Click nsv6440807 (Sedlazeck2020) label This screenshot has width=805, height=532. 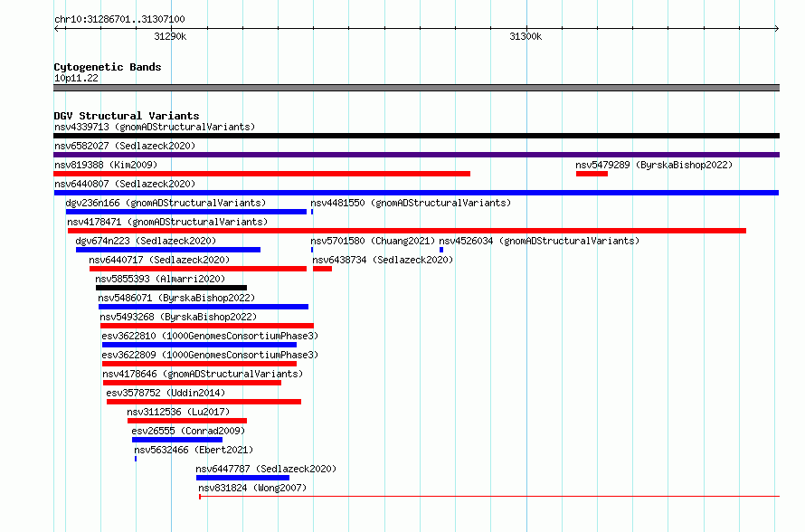tap(125, 184)
